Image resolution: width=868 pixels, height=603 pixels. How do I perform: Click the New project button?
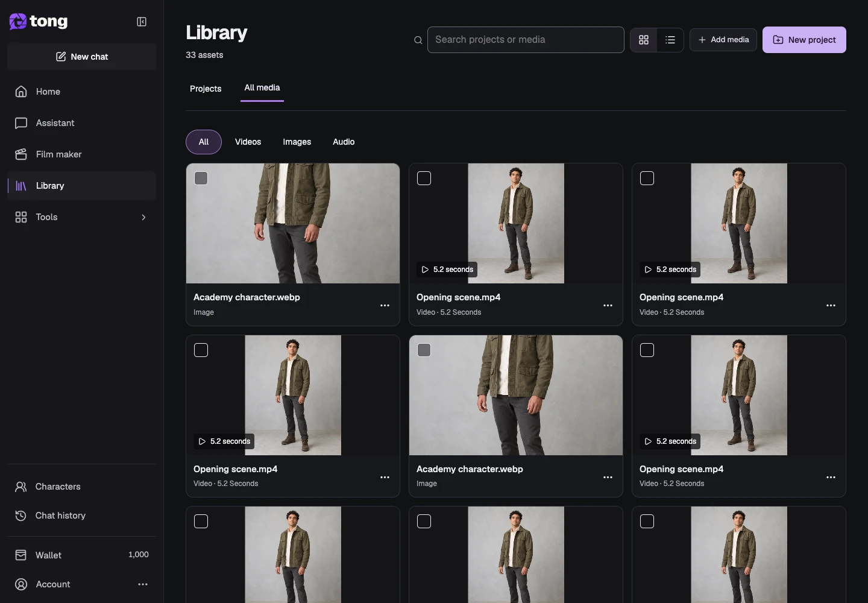click(x=804, y=40)
